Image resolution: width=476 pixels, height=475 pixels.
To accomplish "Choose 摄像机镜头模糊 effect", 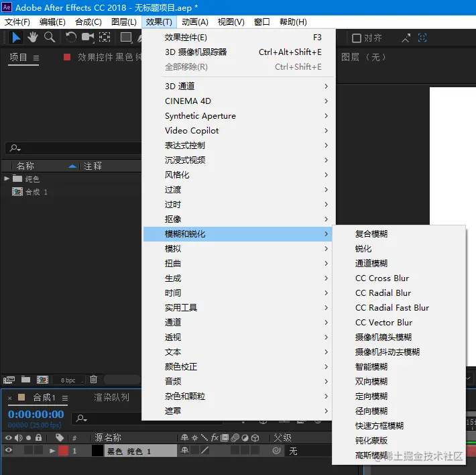I will point(399,337).
